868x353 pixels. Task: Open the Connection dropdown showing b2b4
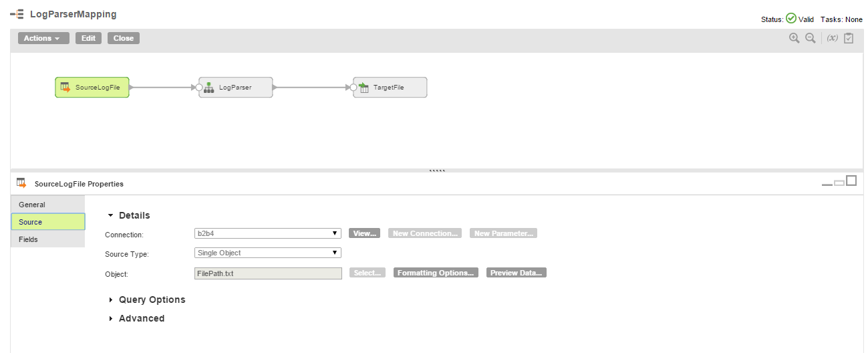click(267, 233)
